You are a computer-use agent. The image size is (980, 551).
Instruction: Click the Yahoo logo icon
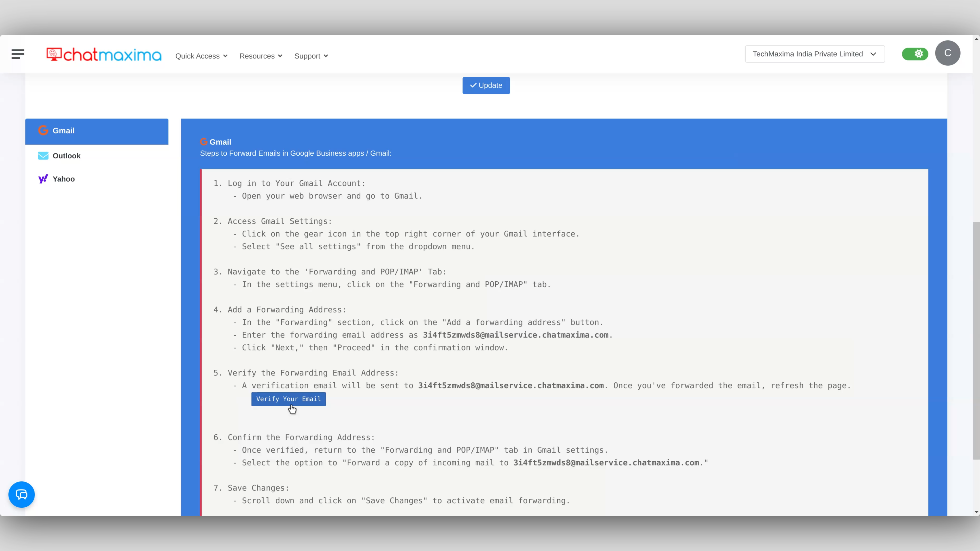(x=43, y=179)
